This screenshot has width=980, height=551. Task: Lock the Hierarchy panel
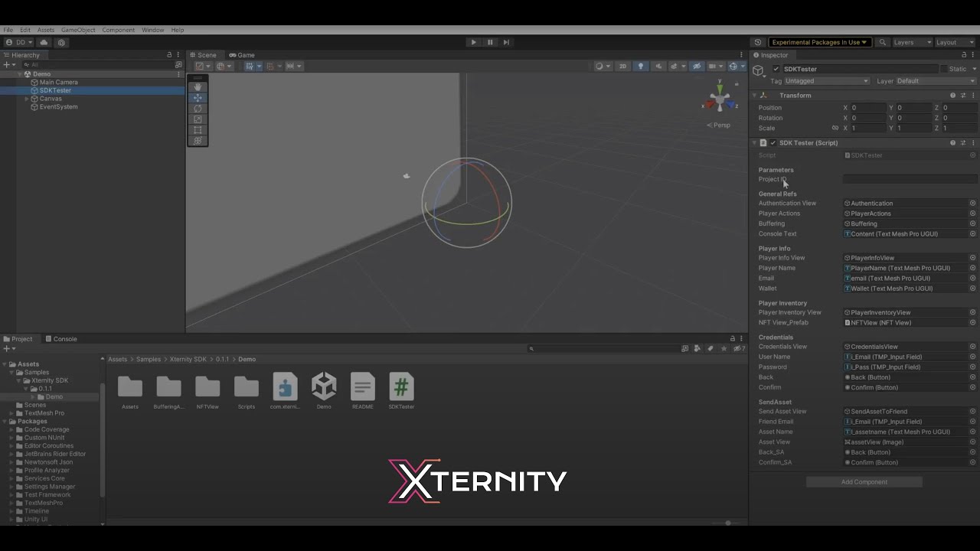tap(169, 55)
